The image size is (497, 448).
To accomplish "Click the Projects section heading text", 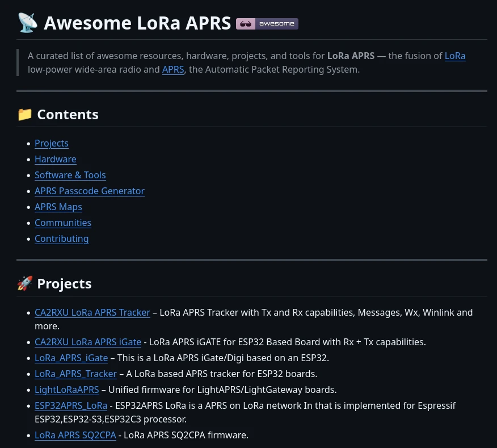I will 64,284.
